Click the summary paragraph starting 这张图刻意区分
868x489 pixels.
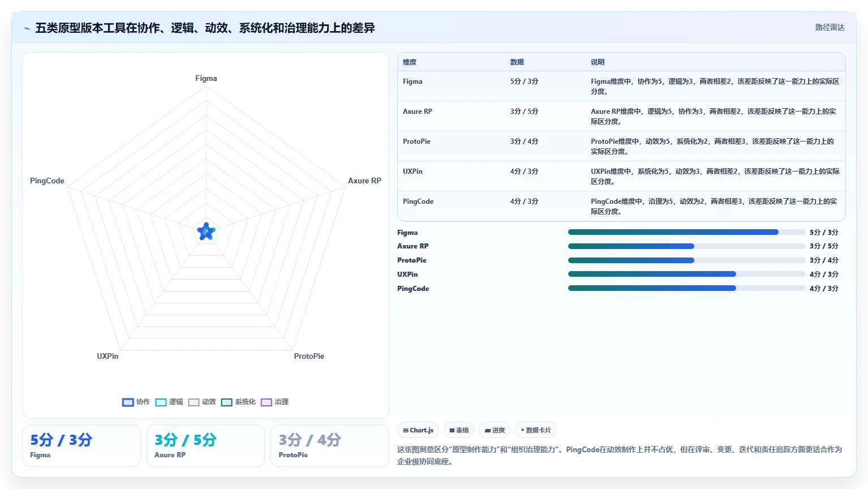click(x=620, y=456)
